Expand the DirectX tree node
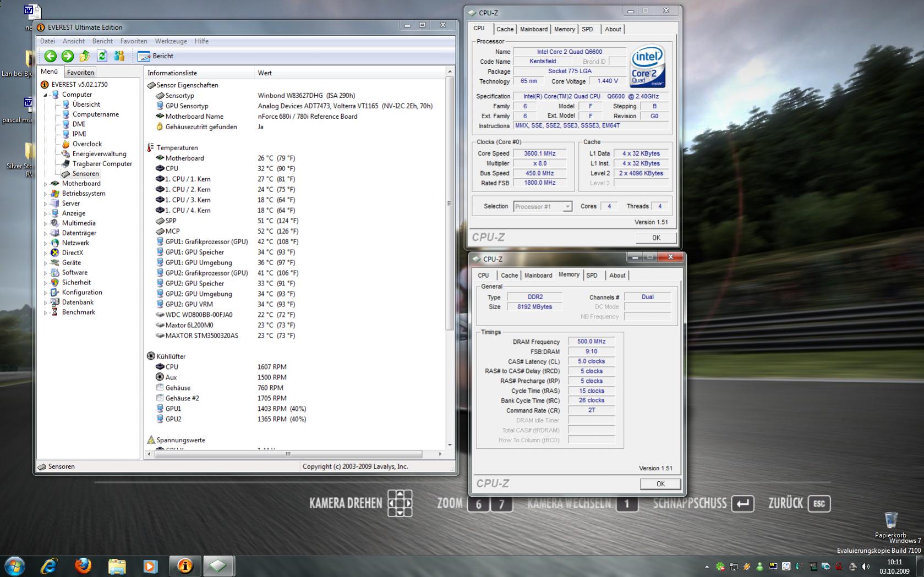This screenshot has height=577, width=924. pyautogui.click(x=46, y=253)
